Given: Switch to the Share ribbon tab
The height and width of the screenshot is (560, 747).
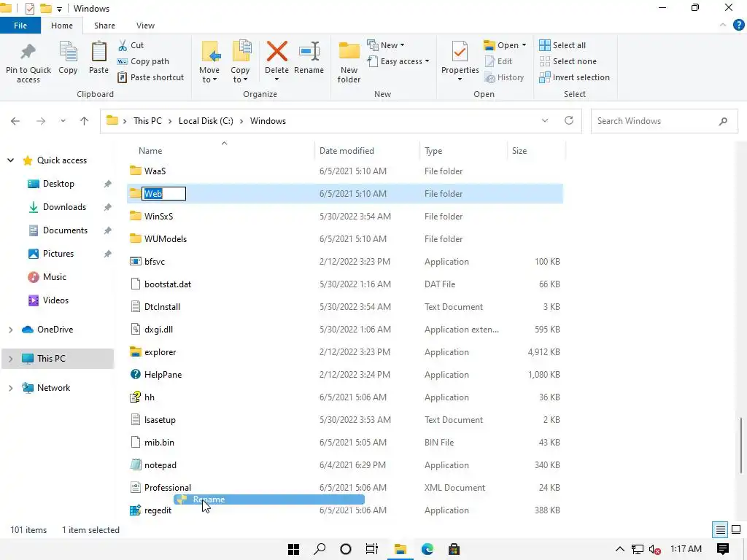Looking at the screenshot, I should pyautogui.click(x=104, y=26).
